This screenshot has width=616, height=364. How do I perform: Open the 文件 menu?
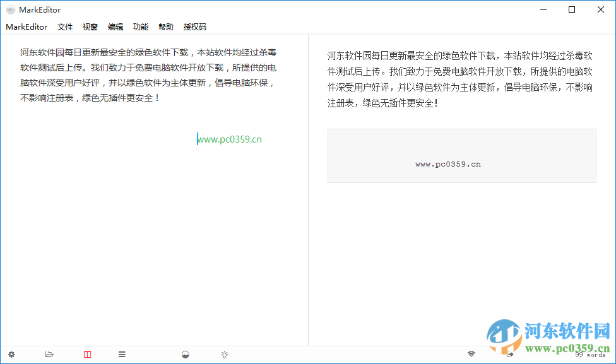[x=65, y=26]
